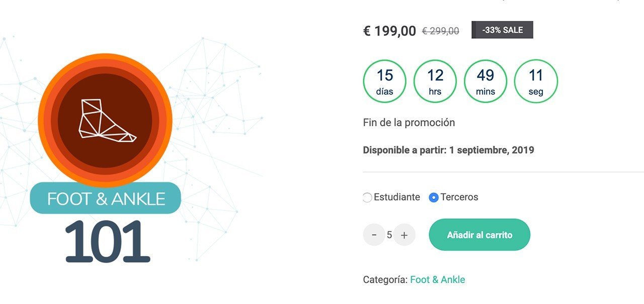Click the € 199,00 sale price
Screen dimensions: 644x304
(x=389, y=31)
